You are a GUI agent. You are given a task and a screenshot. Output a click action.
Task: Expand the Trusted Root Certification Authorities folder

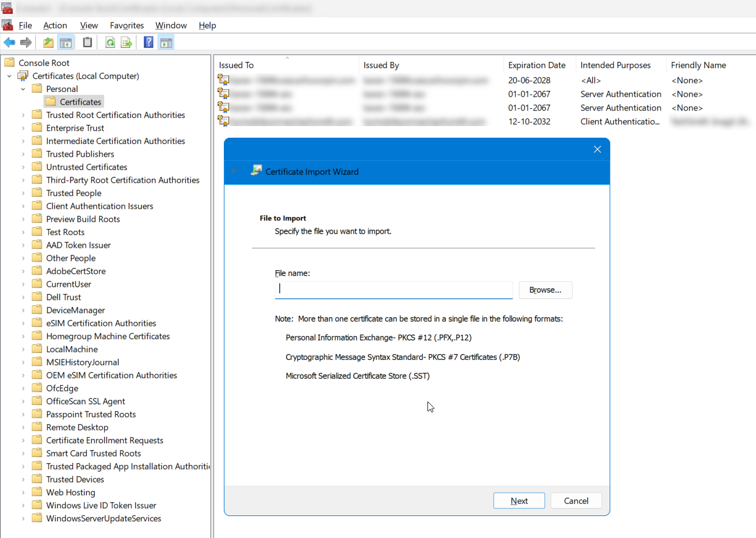pyautogui.click(x=23, y=115)
